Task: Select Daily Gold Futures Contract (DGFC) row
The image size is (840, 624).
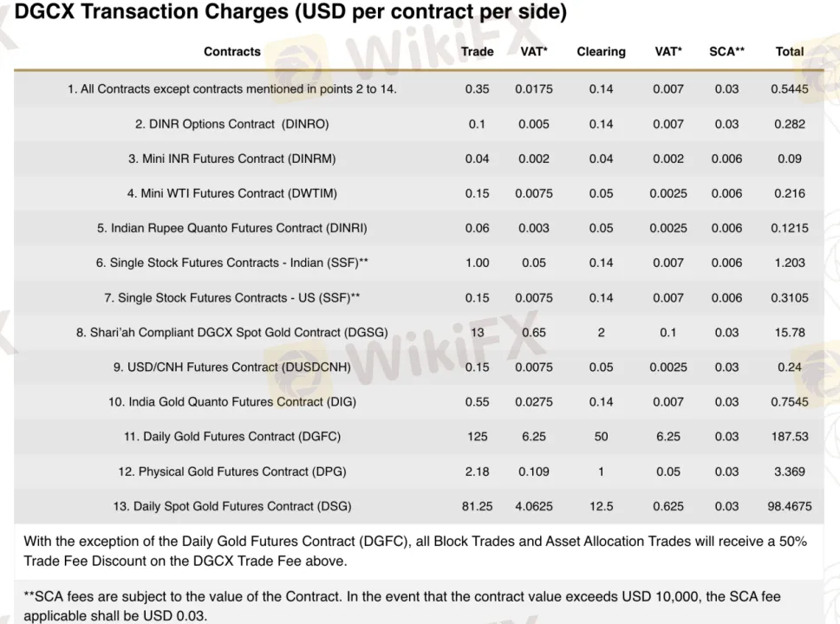Action: click(x=419, y=437)
